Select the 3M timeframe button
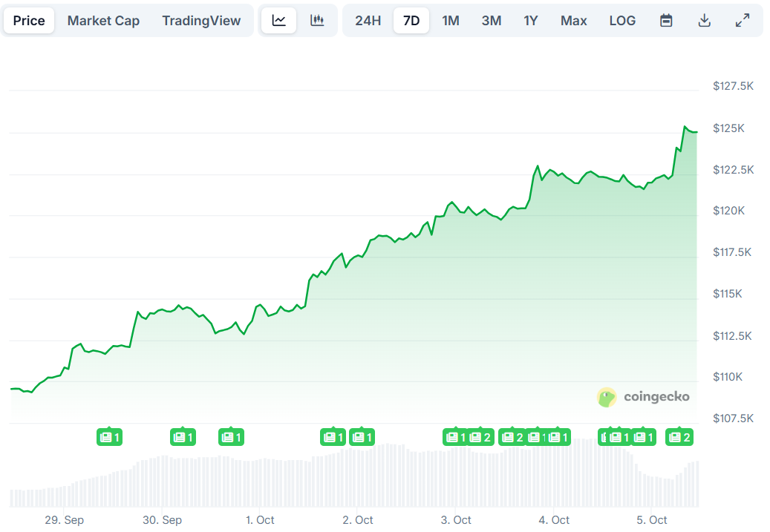 click(491, 20)
